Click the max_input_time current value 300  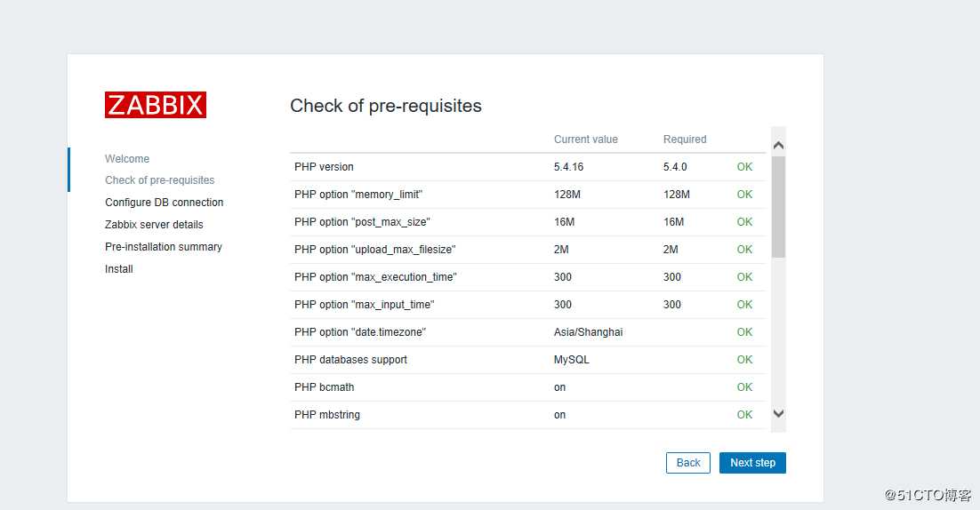pyautogui.click(x=563, y=304)
